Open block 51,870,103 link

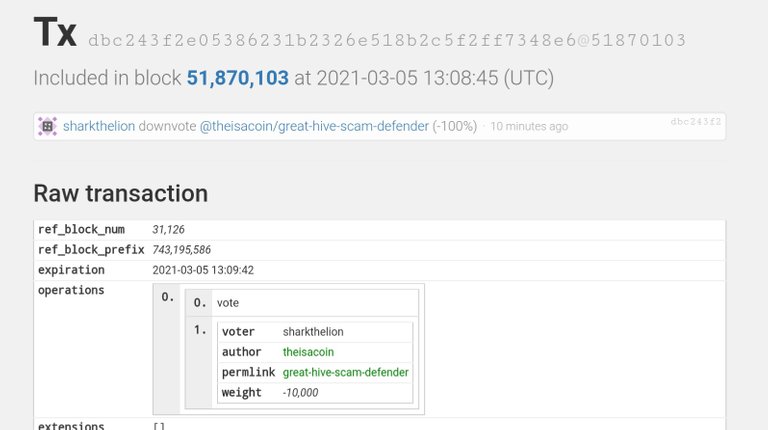click(x=238, y=78)
